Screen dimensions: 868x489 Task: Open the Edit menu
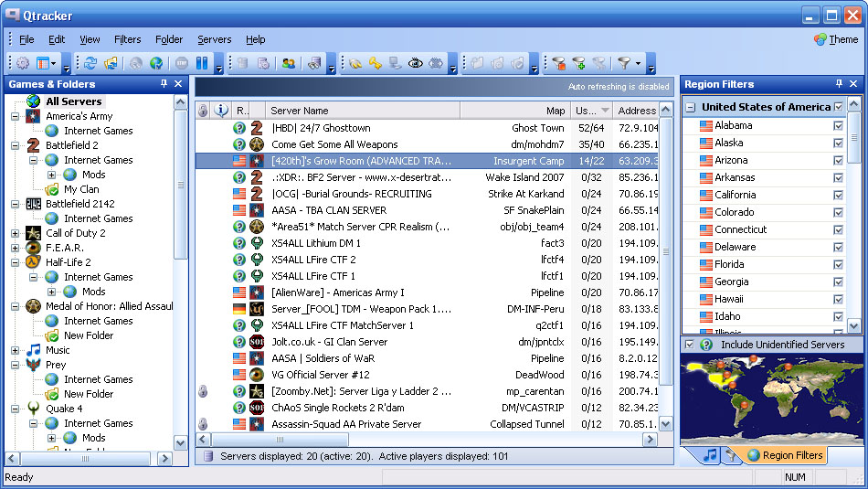point(57,39)
